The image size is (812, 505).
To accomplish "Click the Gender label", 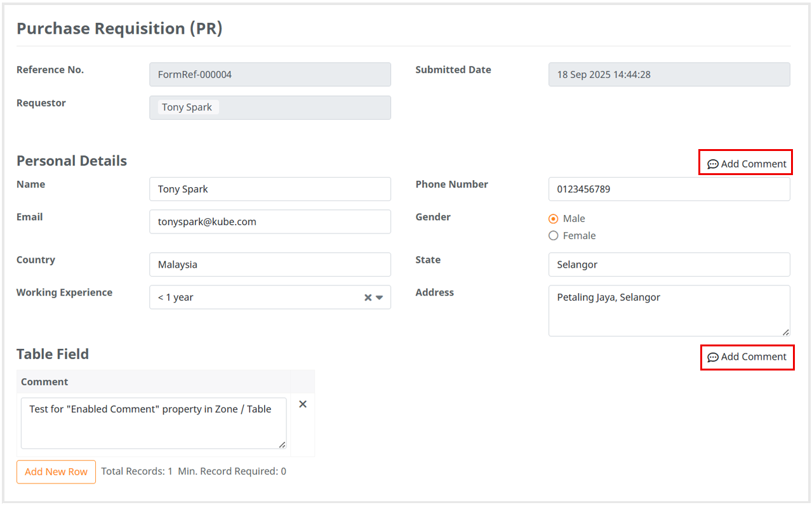I will tap(433, 217).
